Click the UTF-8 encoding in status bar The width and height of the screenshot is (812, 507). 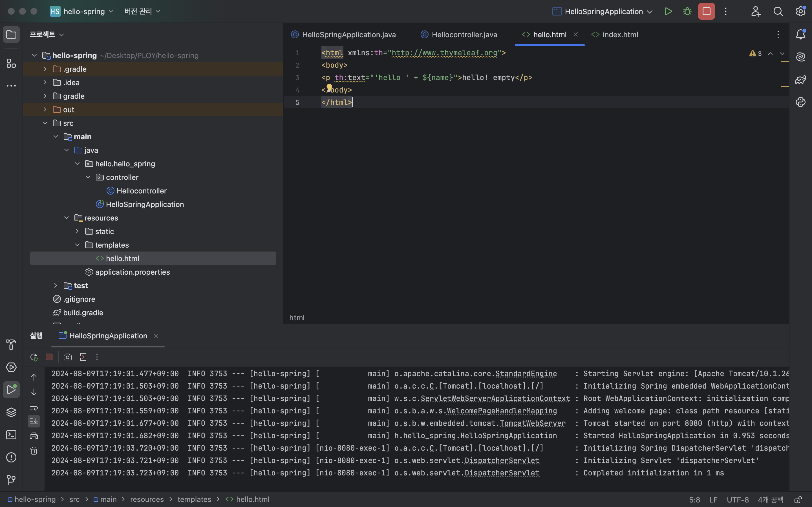coord(738,500)
